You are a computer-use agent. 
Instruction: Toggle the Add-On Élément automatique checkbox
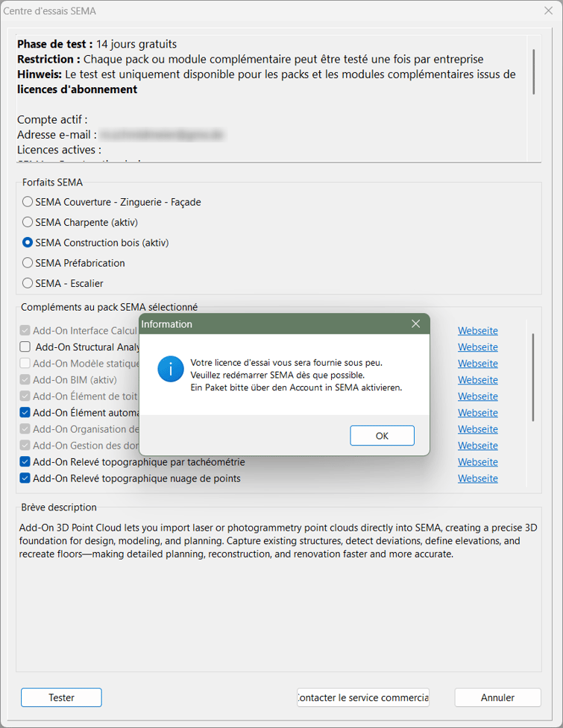[x=25, y=413]
